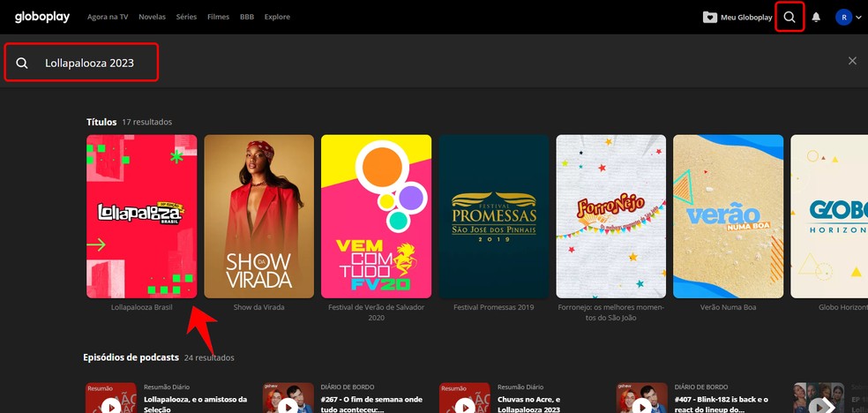Click the Forronejo São João caption
The height and width of the screenshot is (413, 868).
pyautogui.click(x=610, y=312)
